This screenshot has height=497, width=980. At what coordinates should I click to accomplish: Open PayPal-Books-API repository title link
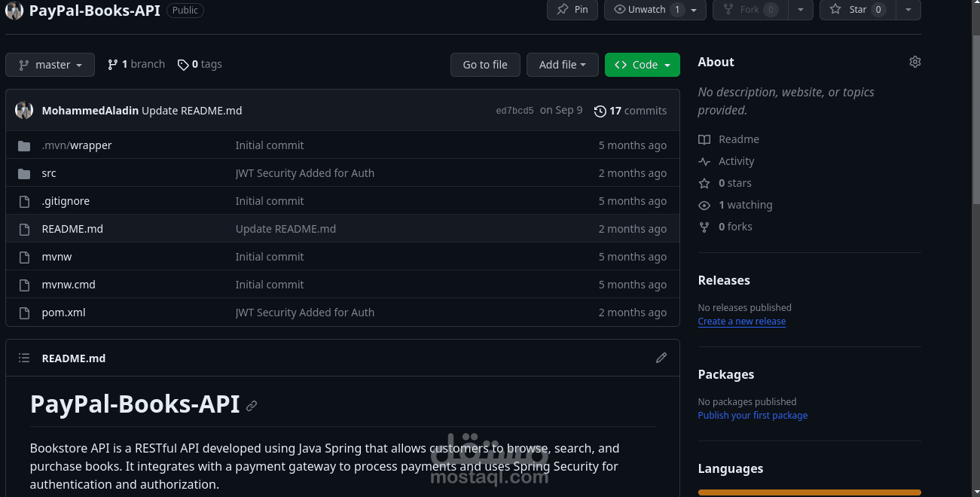(95, 11)
